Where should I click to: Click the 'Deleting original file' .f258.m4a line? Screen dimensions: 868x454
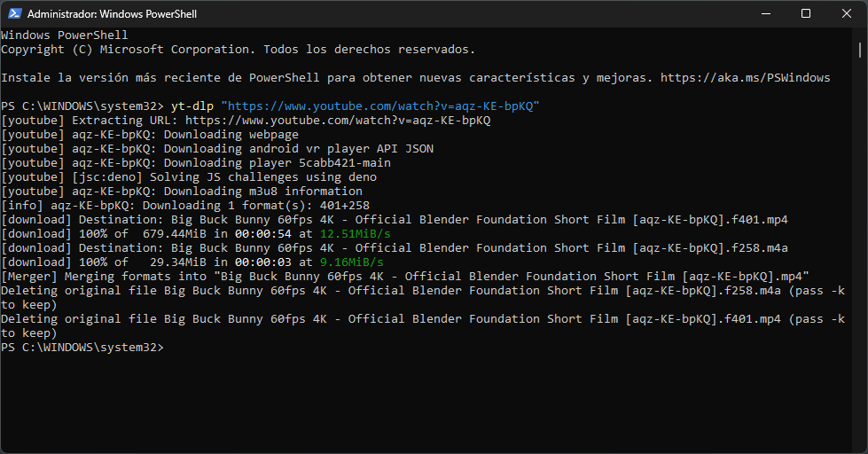(x=423, y=297)
